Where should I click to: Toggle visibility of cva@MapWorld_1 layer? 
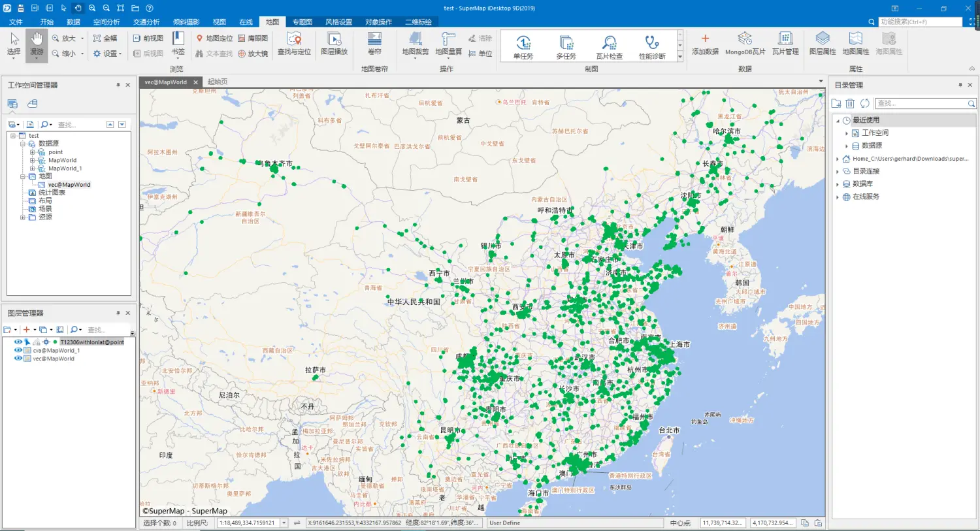(18, 350)
